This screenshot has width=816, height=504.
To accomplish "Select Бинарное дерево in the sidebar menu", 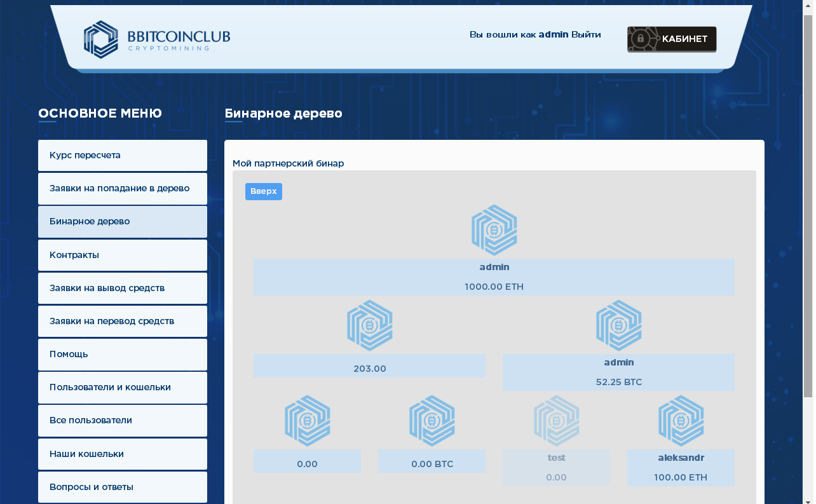I will [123, 222].
